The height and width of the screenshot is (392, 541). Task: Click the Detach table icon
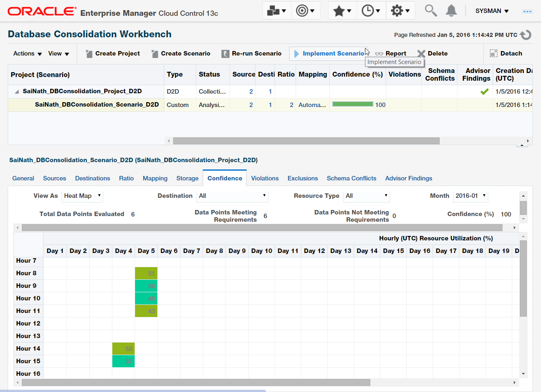(494, 54)
